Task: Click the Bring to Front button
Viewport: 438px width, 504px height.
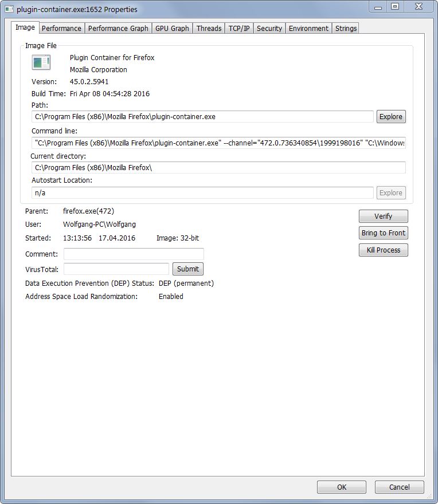Action: pos(384,233)
